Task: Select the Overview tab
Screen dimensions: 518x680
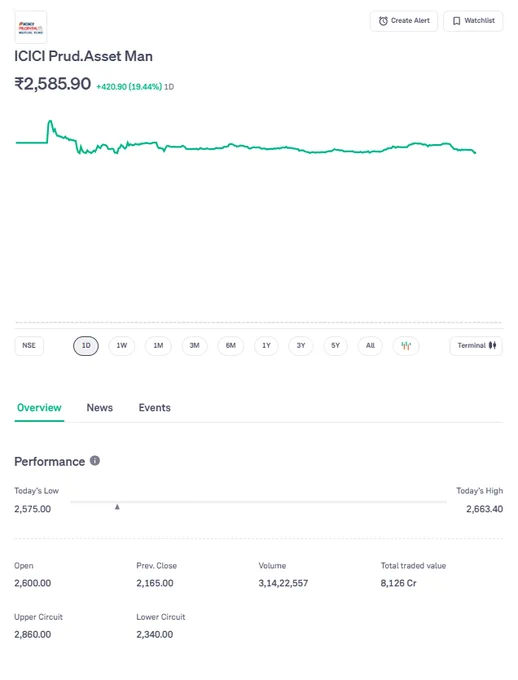Action: [39, 408]
